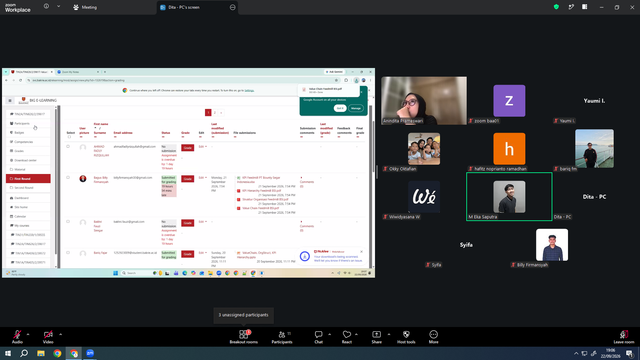
Task: Expand the Chat options caret
Action: (329, 334)
